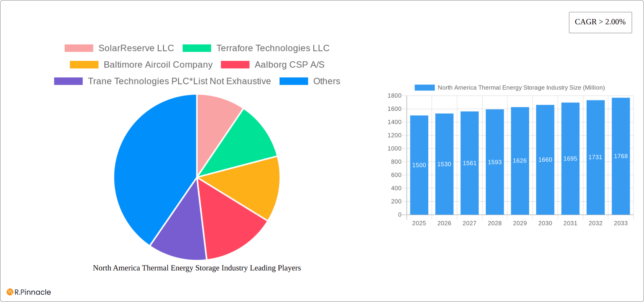Open the industry size chart title label
This screenshot has width=644, height=302.
tap(521, 87)
